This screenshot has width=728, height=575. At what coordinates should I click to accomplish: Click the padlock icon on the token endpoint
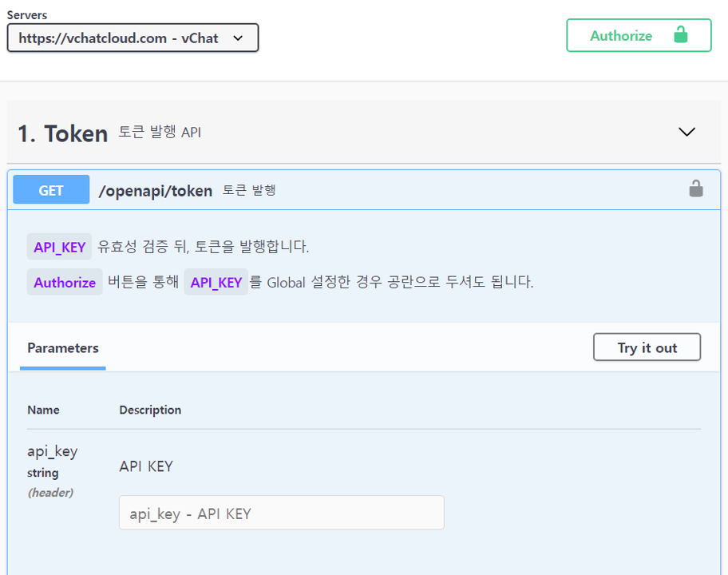695,188
